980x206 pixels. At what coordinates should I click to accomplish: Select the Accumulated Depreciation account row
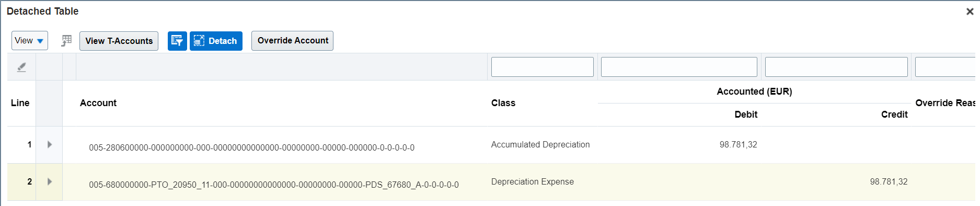pos(491,145)
